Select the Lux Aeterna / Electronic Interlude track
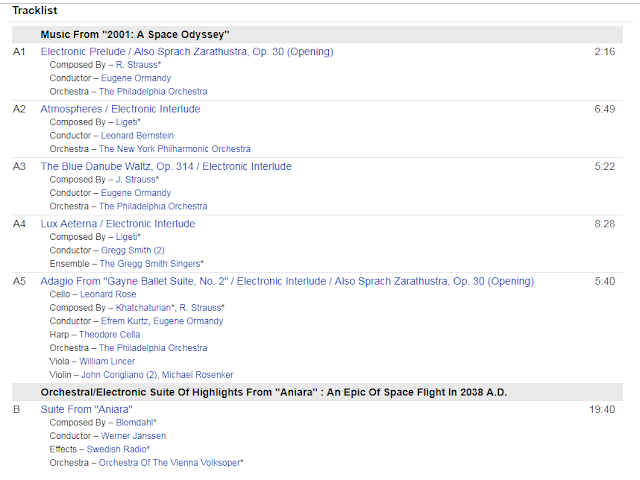This screenshot has height=480, width=640. [x=117, y=223]
